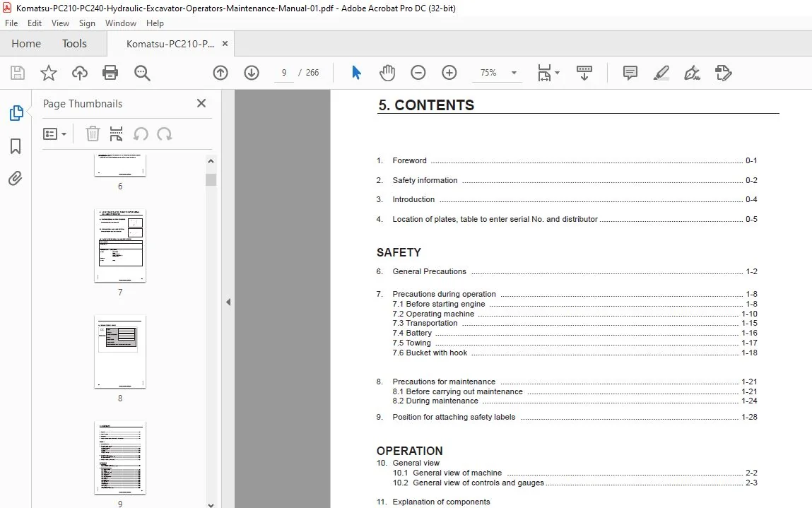Collapse the navigation pane with arrow

click(x=228, y=302)
